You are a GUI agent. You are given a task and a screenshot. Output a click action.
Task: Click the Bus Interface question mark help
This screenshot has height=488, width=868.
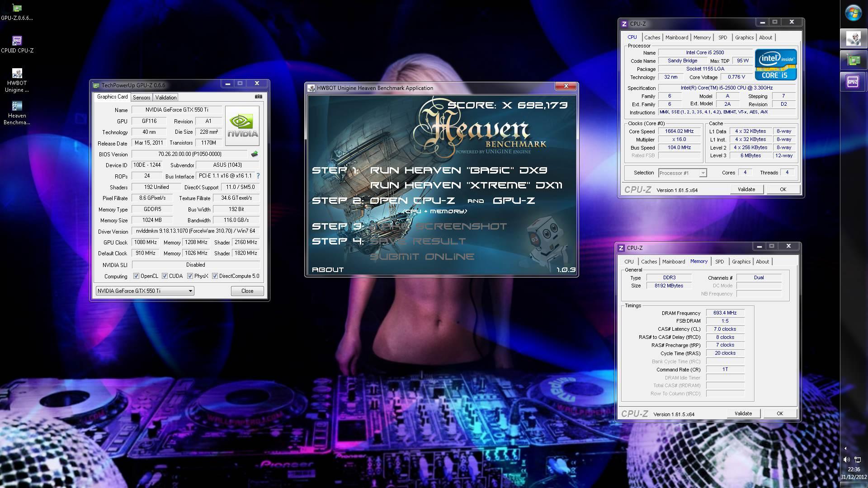coord(258,176)
